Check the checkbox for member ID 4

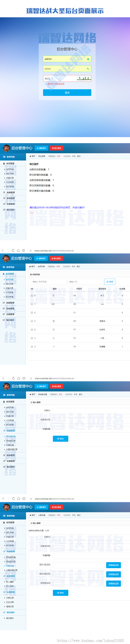click(32, 330)
